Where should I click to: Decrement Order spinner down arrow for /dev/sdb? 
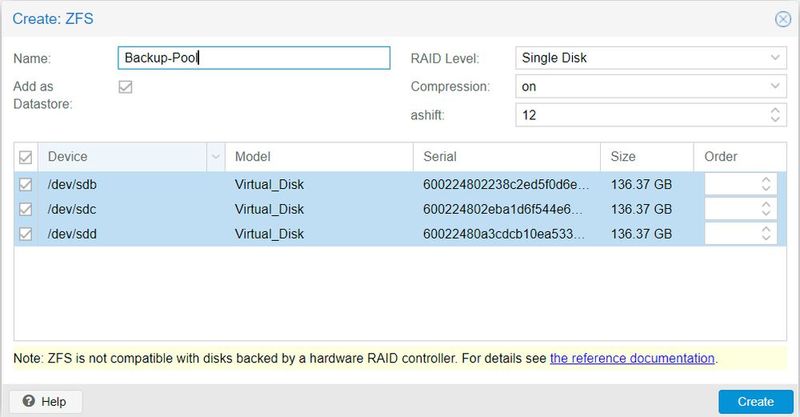pos(766,189)
